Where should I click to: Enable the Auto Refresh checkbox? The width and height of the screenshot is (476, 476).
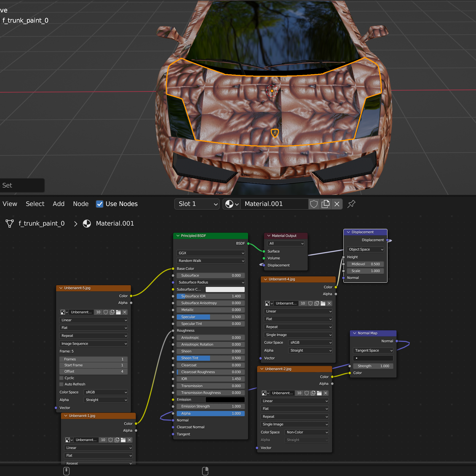click(x=62, y=384)
